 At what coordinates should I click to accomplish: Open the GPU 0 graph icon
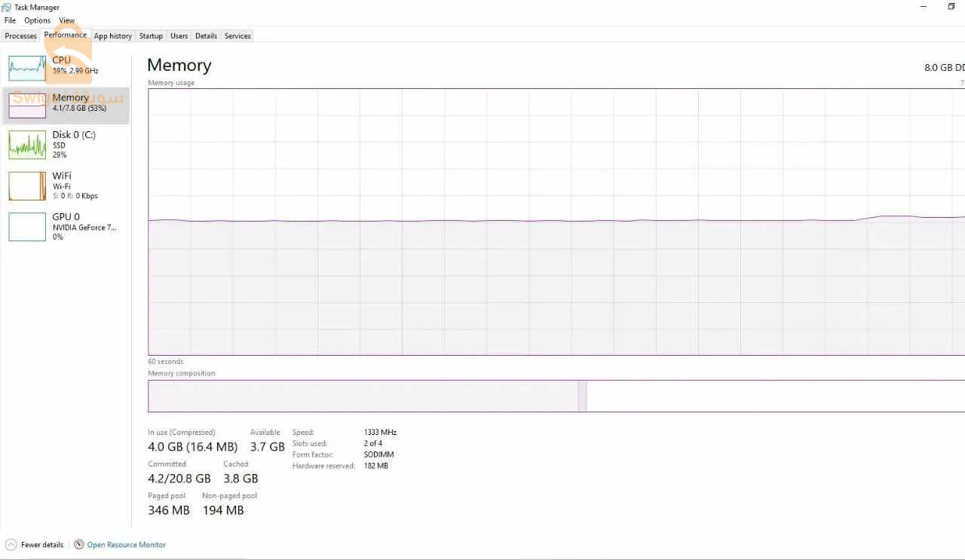click(27, 227)
